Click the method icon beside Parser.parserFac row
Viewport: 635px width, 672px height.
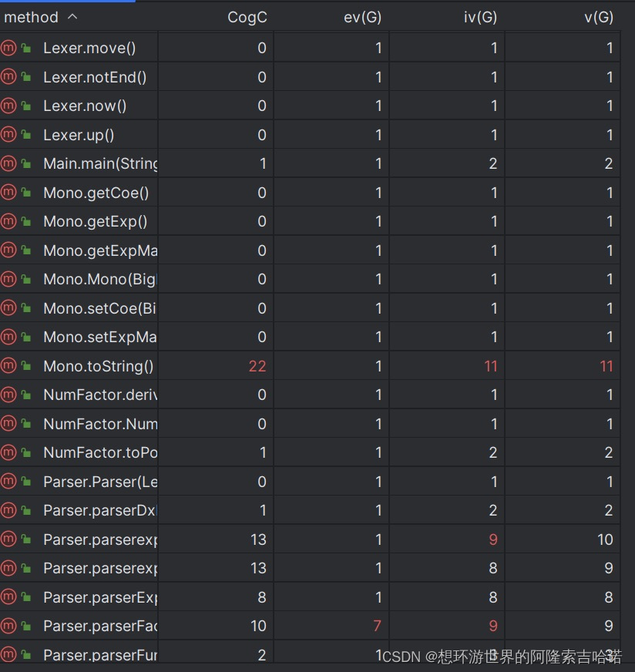pyautogui.click(x=8, y=626)
